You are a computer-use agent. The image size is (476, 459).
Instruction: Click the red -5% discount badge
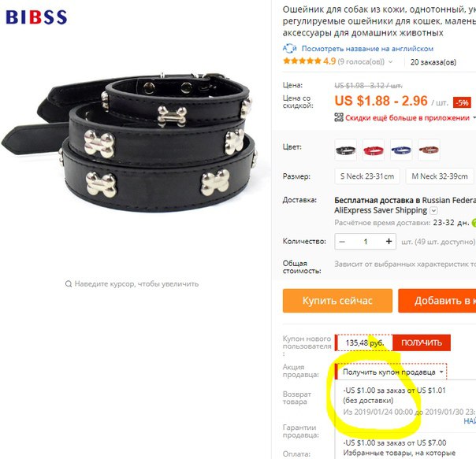[x=462, y=103]
